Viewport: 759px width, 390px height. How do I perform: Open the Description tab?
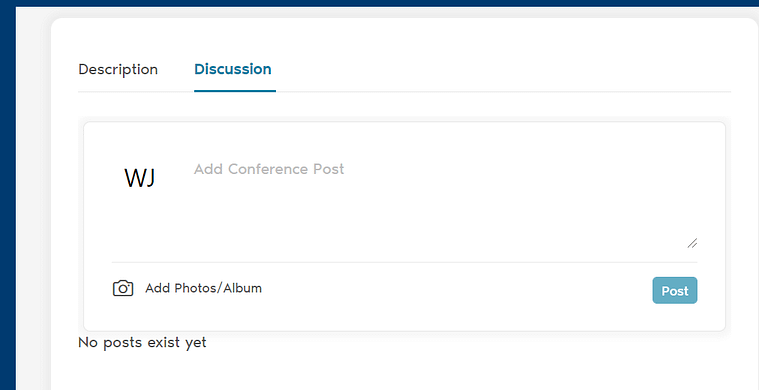tap(118, 70)
